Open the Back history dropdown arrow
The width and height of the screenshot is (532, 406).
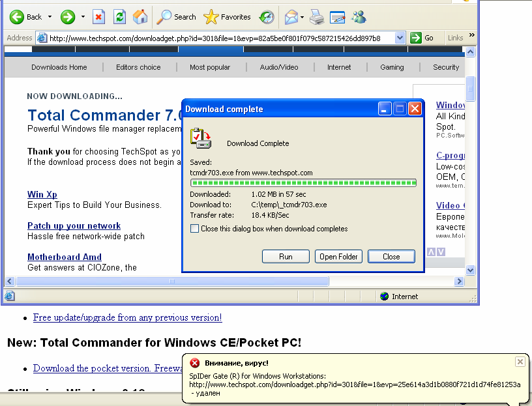pos(50,17)
